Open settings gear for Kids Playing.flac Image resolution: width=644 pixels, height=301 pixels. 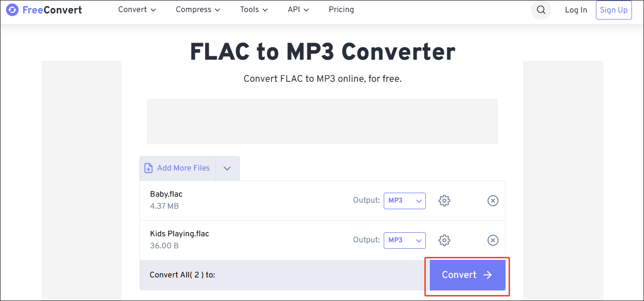(x=444, y=240)
